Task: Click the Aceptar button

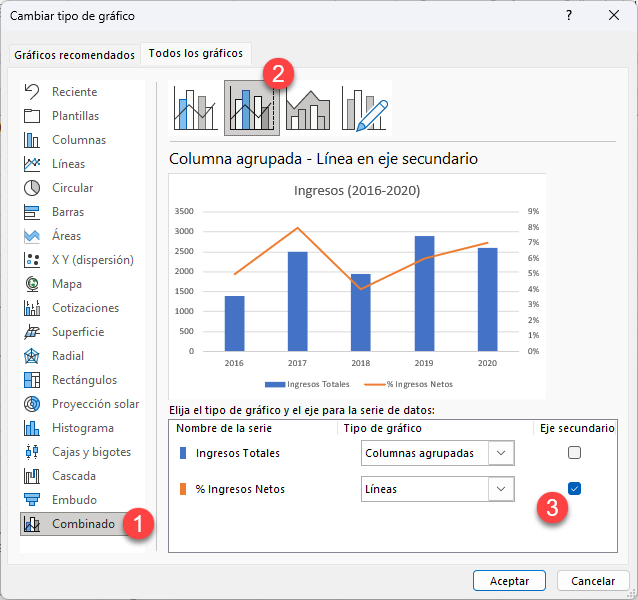Action: (509, 580)
